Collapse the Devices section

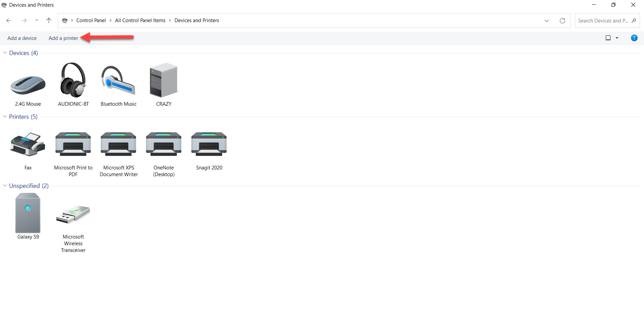(x=5, y=52)
